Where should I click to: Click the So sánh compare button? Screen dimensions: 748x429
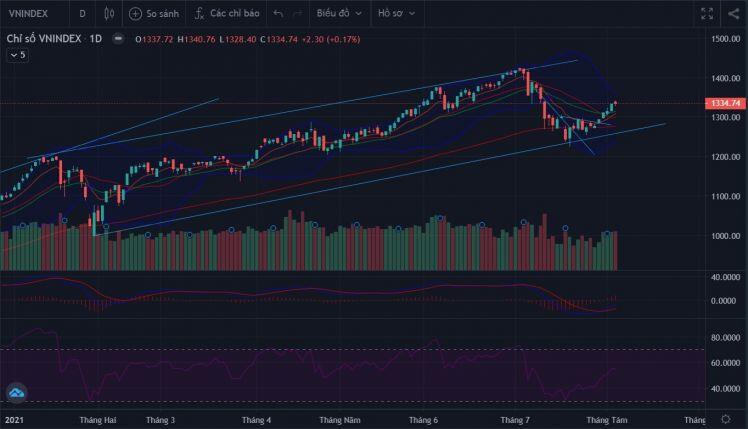(154, 14)
